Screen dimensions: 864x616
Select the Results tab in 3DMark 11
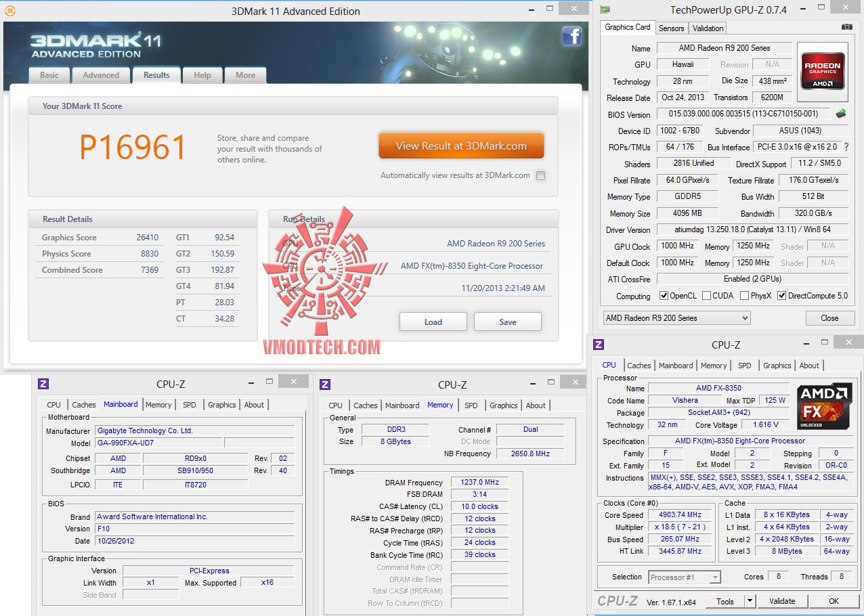[156, 75]
